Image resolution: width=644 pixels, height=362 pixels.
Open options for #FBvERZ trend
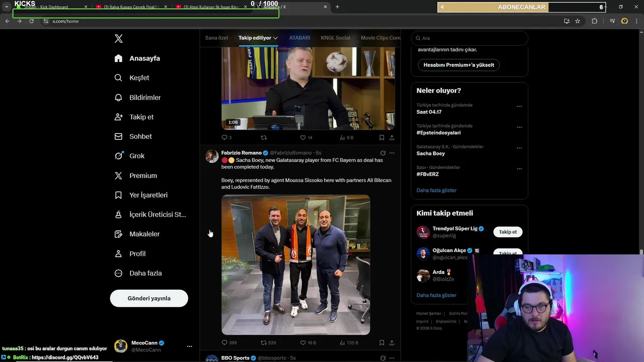click(519, 169)
